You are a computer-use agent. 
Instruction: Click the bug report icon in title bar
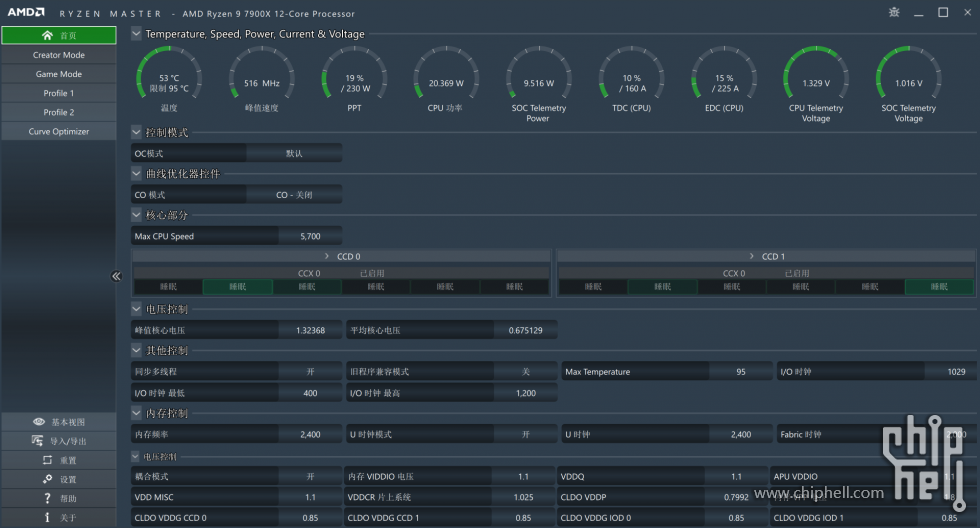894,12
